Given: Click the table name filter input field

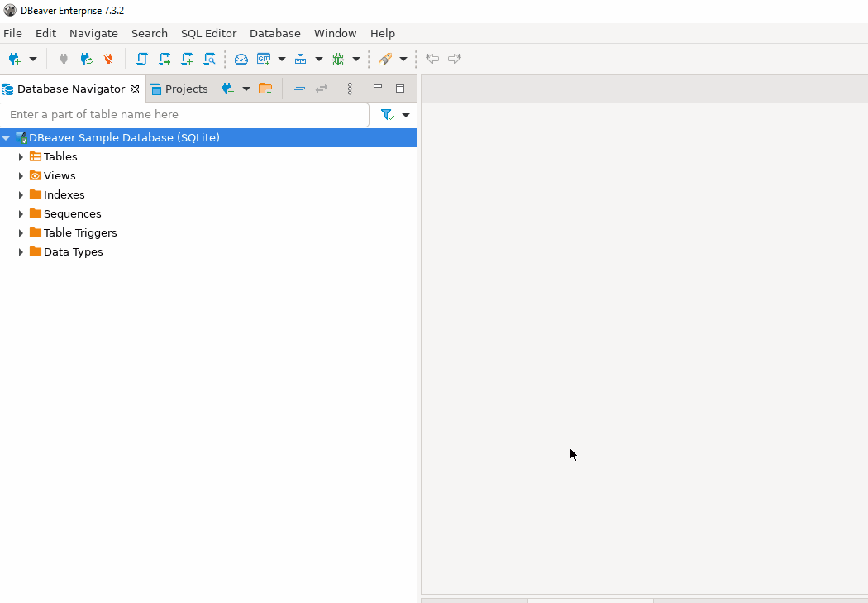Looking at the screenshot, I should pyautogui.click(x=185, y=115).
